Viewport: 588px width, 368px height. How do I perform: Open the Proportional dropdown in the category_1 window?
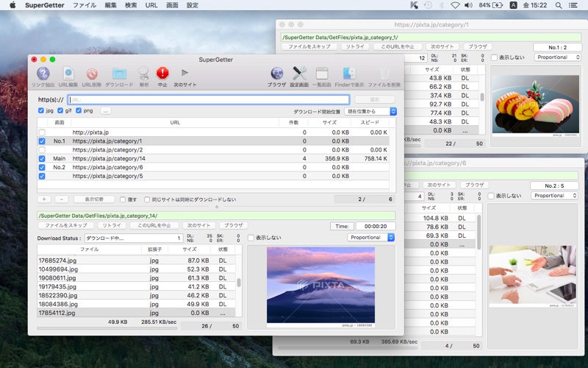pyautogui.click(x=557, y=57)
